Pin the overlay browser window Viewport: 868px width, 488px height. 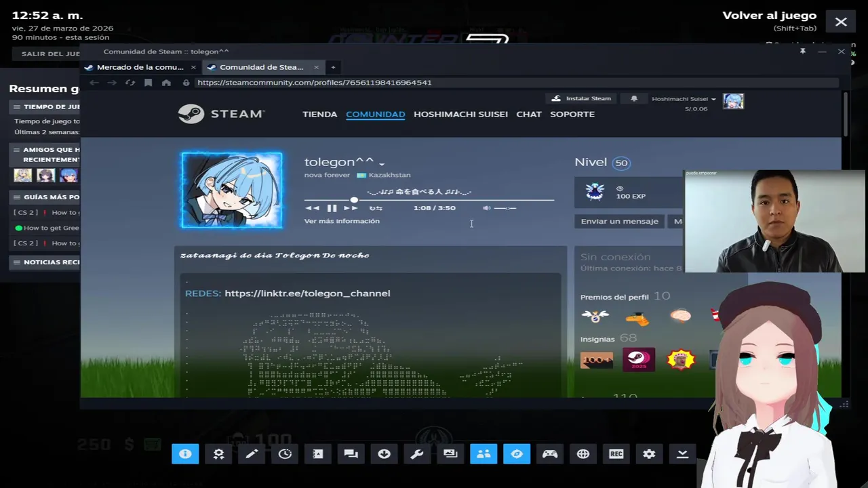tap(802, 52)
